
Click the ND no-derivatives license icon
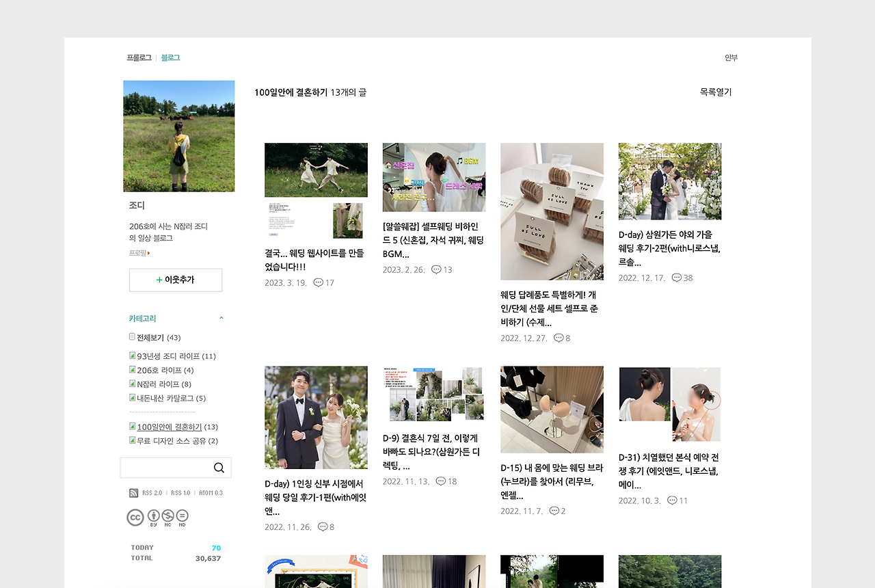click(x=183, y=518)
